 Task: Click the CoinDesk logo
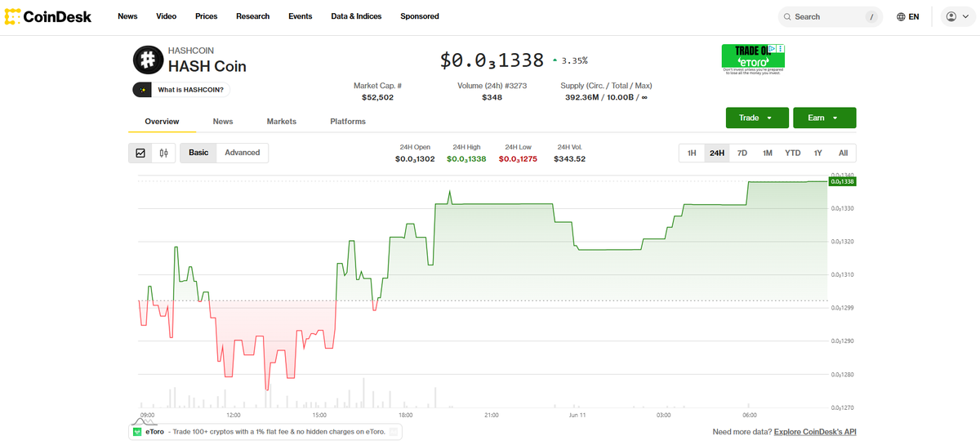point(48,16)
